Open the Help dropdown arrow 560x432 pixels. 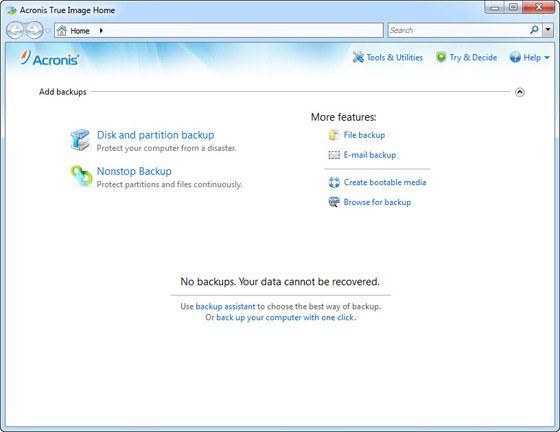(547, 57)
